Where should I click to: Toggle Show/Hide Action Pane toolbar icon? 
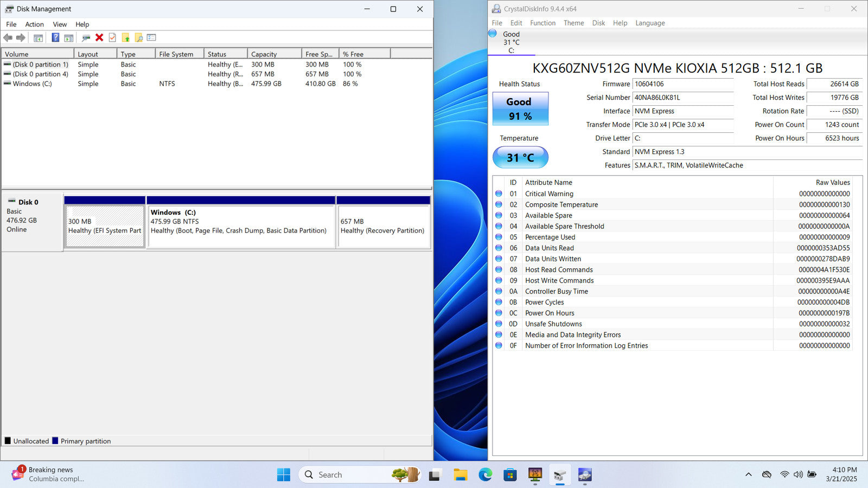[x=69, y=37]
